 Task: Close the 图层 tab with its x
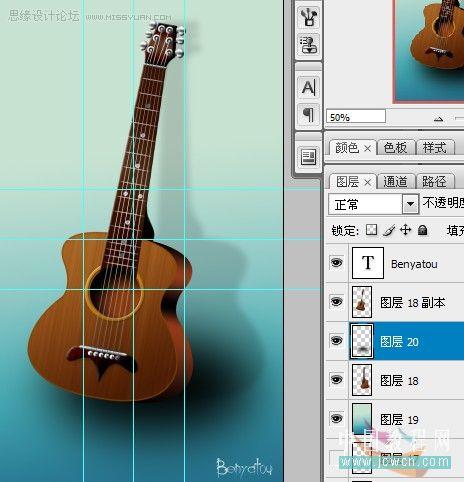tap(367, 182)
